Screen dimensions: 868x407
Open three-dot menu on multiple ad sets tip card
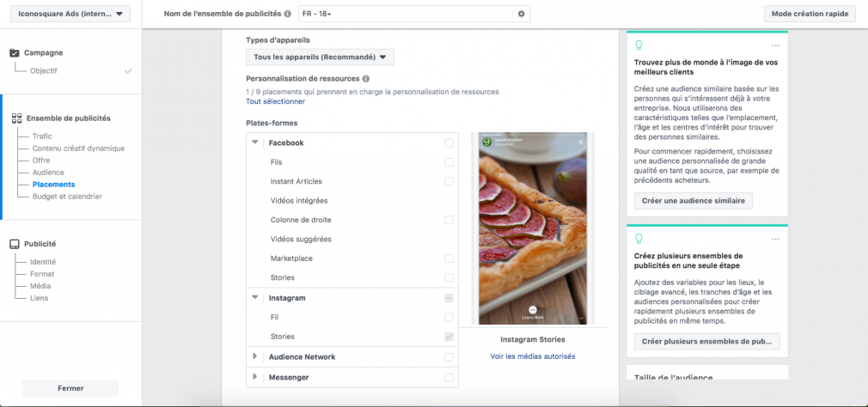[x=775, y=239]
